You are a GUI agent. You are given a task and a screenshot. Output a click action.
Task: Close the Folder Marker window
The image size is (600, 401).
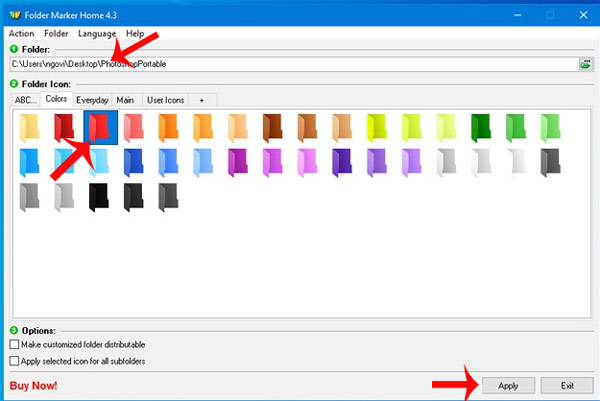point(583,15)
